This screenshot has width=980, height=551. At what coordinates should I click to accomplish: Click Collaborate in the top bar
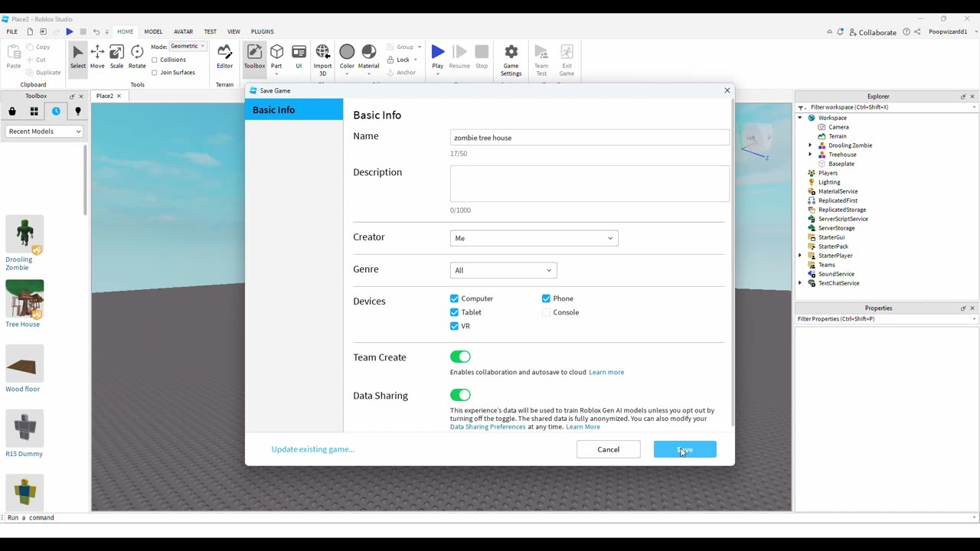pos(872,32)
